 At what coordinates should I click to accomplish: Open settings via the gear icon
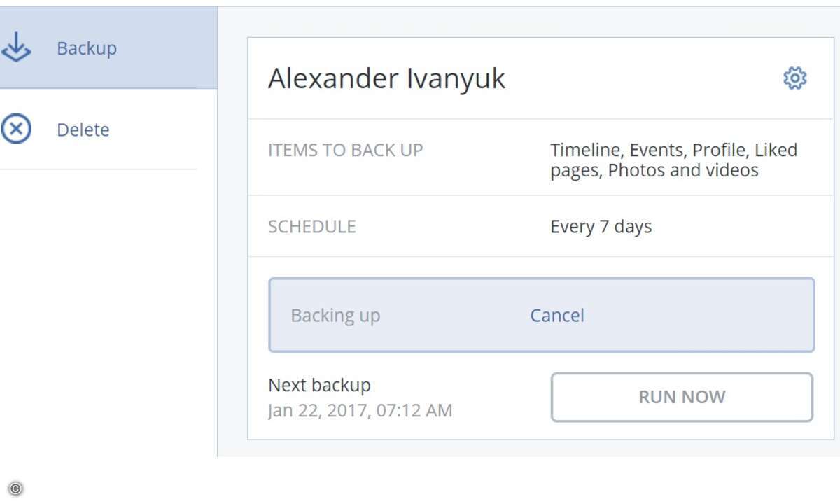(x=794, y=78)
